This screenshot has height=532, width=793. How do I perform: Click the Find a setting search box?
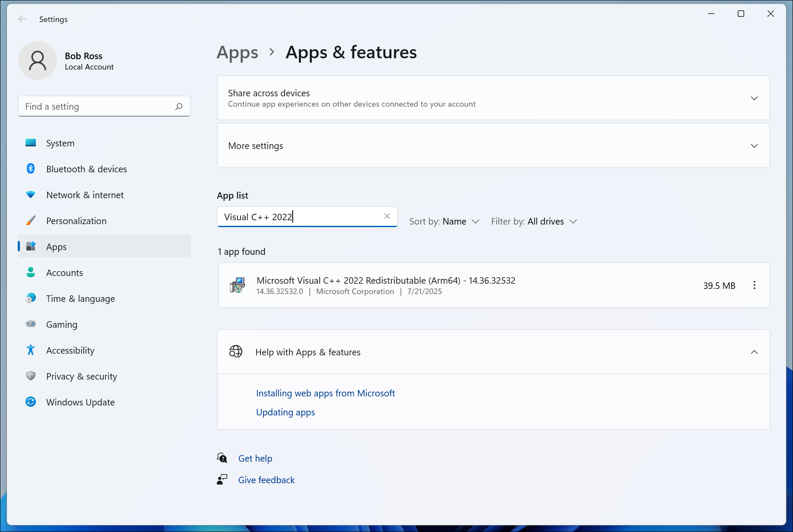point(97,107)
